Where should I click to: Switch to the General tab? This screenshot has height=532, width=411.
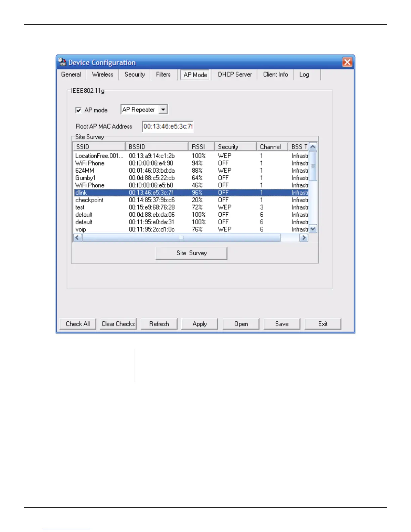tap(71, 75)
